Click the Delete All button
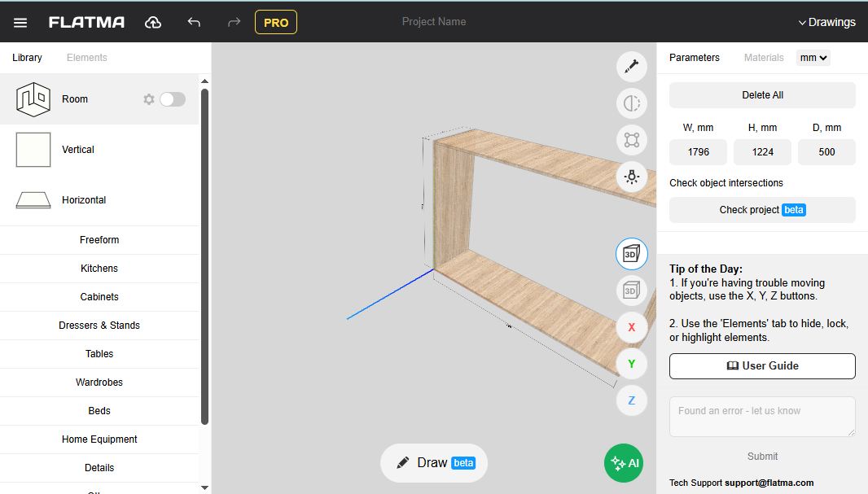 coord(761,94)
